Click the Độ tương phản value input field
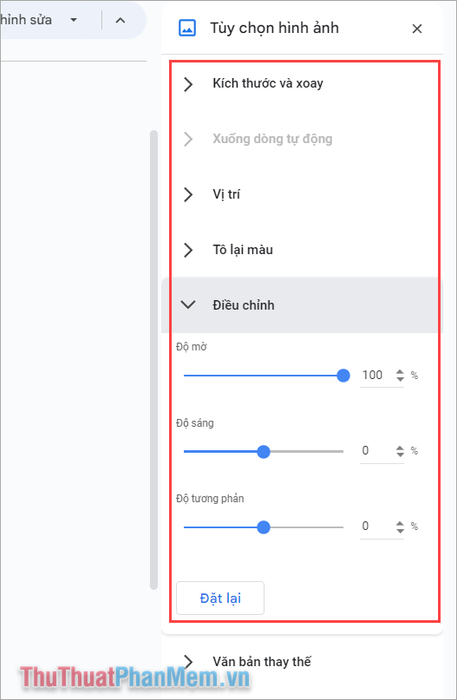 tap(377, 526)
